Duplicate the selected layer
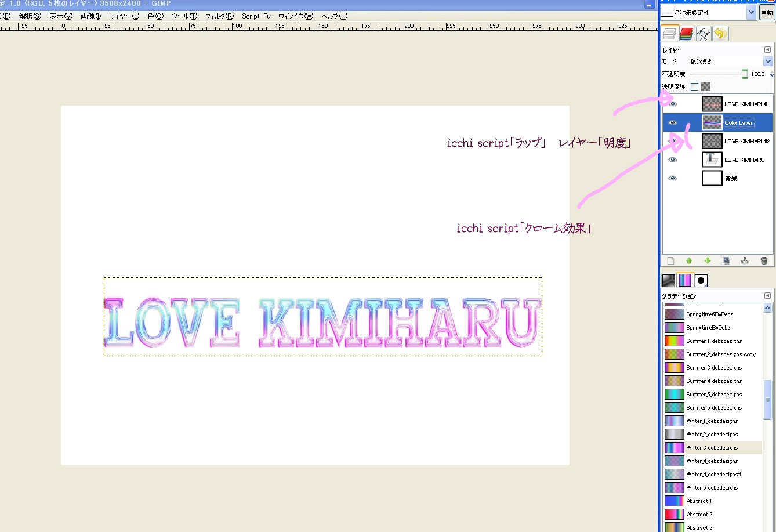The width and height of the screenshot is (776, 532). (x=726, y=261)
